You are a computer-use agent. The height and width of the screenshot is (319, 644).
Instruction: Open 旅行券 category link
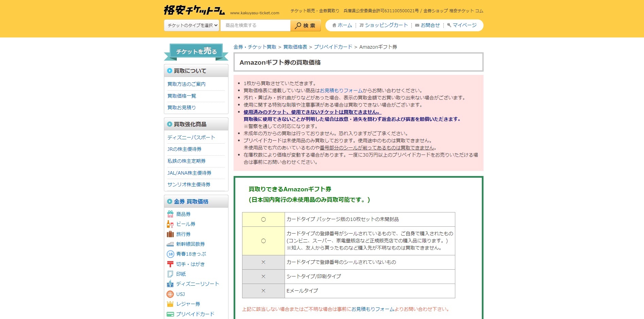[x=183, y=234]
